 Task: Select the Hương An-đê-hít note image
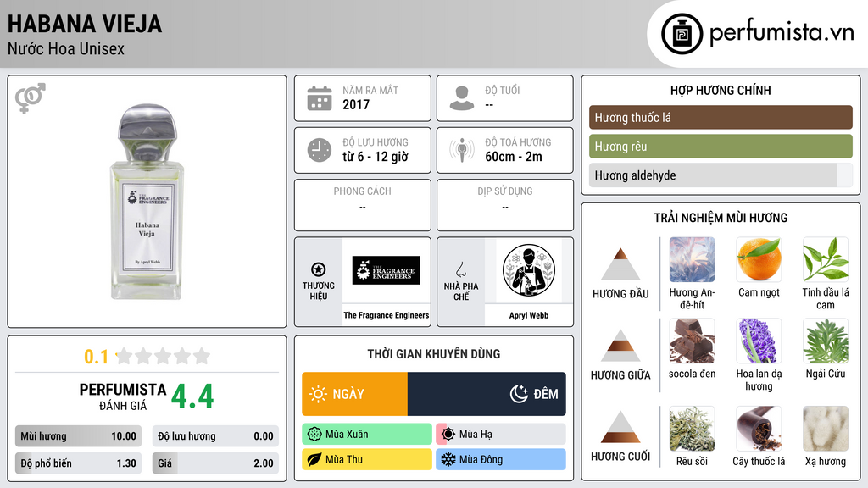click(692, 259)
